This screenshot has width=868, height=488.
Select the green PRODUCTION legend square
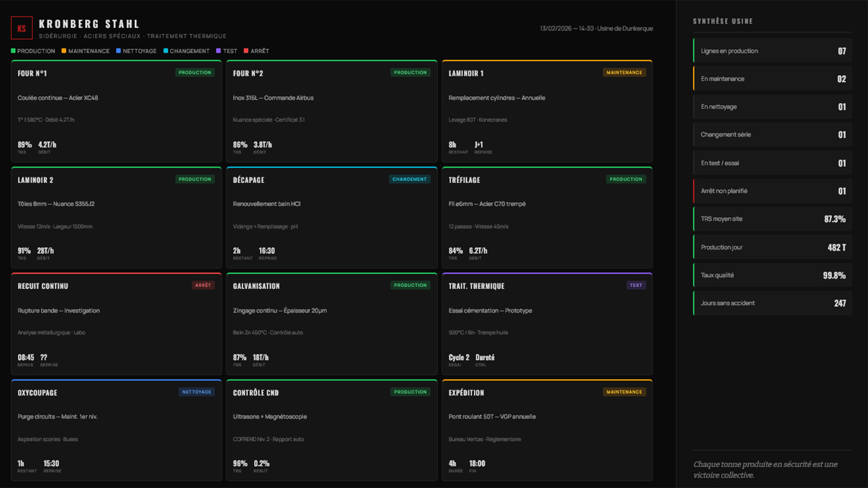(x=13, y=51)
